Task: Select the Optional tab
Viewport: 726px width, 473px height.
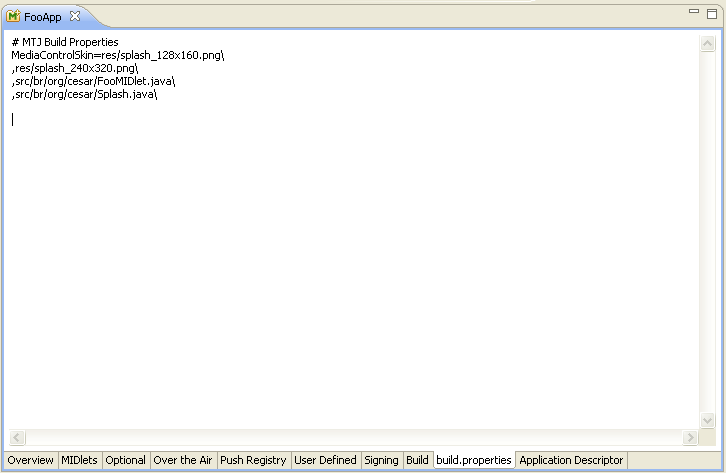Action: pos(125,460)
